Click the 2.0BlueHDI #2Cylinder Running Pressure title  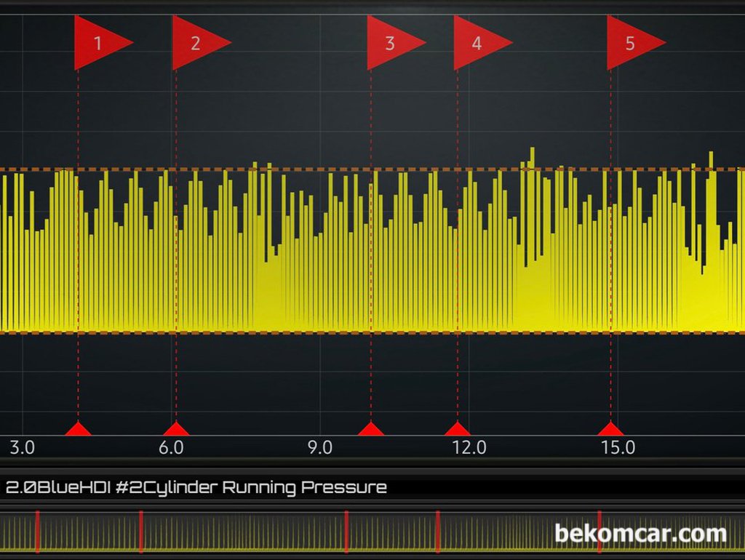[196, 488]
